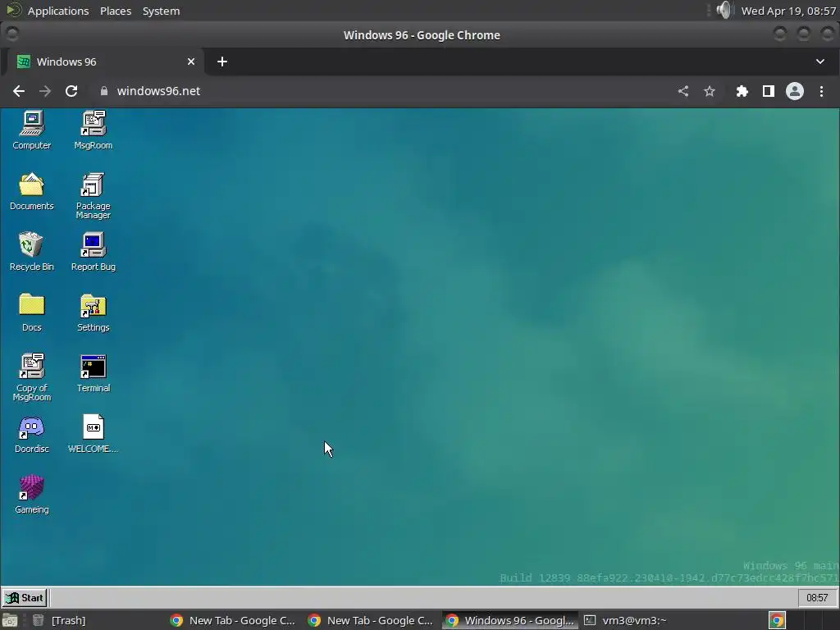The height and width of the screenshot is (630, 840).
Task: Open the Chrome extensions puzzle icon
Action: coord(742,91)
